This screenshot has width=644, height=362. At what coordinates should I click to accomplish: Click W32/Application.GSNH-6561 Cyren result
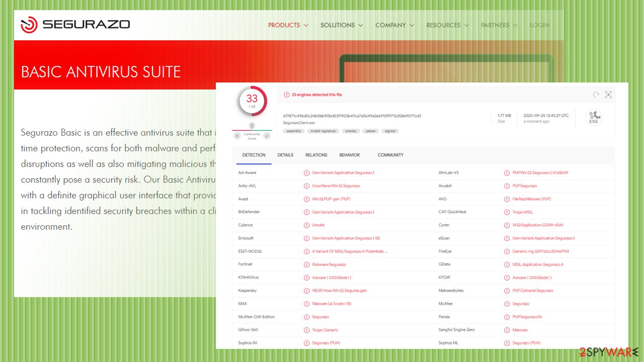(538, 225)
